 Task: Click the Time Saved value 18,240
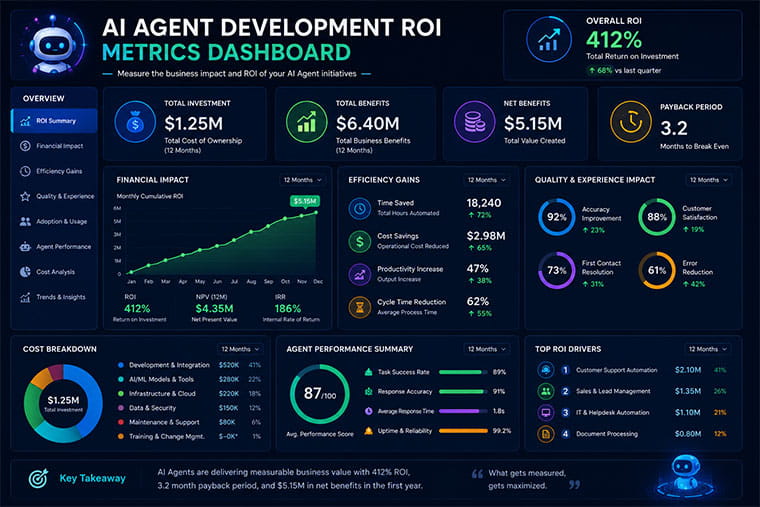click(484, 203)
